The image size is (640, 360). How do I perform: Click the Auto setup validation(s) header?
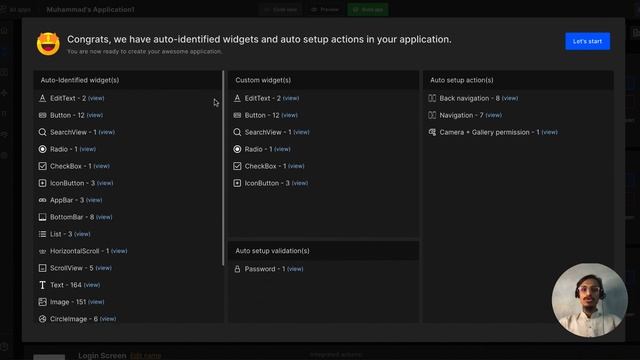tap(272, 251)
